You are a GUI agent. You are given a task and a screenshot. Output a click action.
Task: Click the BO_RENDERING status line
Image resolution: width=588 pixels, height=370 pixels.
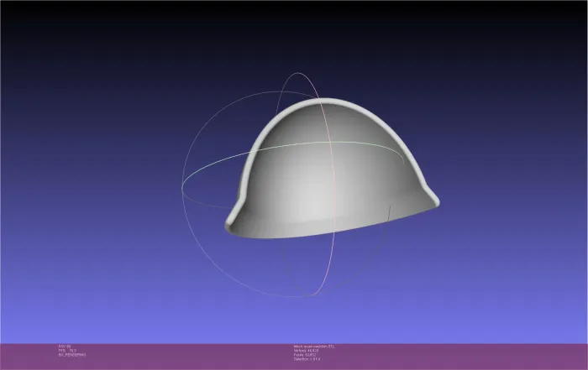(x=72, y=355)
